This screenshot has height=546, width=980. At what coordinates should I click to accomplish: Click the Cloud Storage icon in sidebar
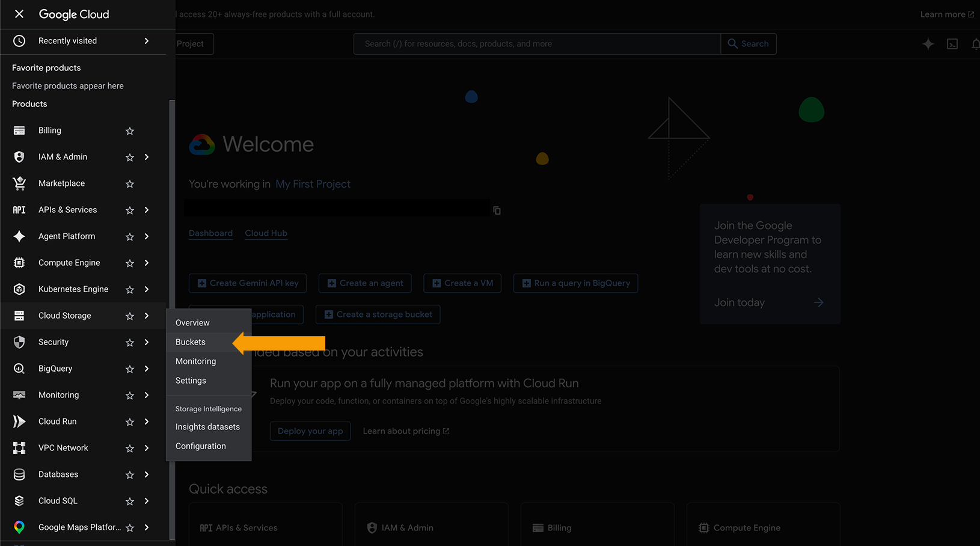tap(19, 316)
